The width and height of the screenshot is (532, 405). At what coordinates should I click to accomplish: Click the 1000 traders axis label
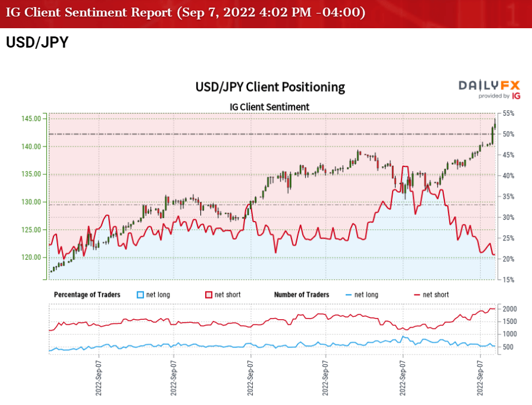510,334
